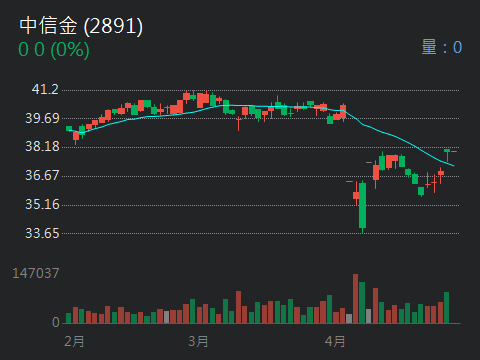Click the 3月 date axis marker
This screenshot has height=360, width=480.
(198, 342)
